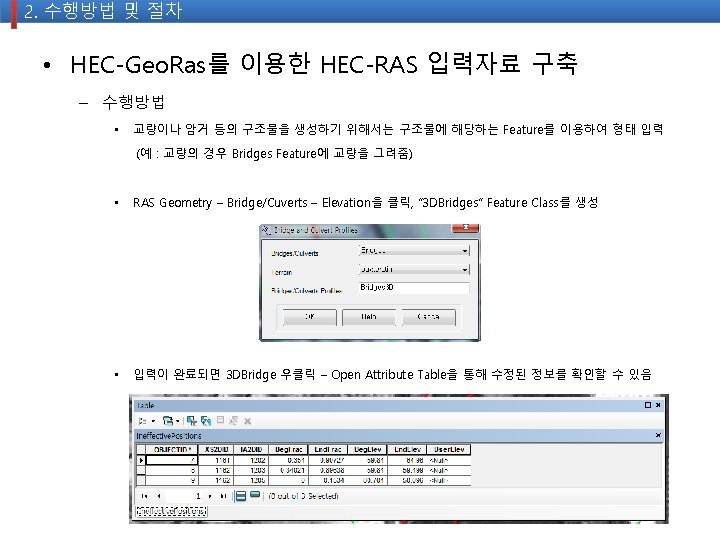Click Delete Selected icon in table toolbar
The image size is (720, 540).
(x=248, y=421)
